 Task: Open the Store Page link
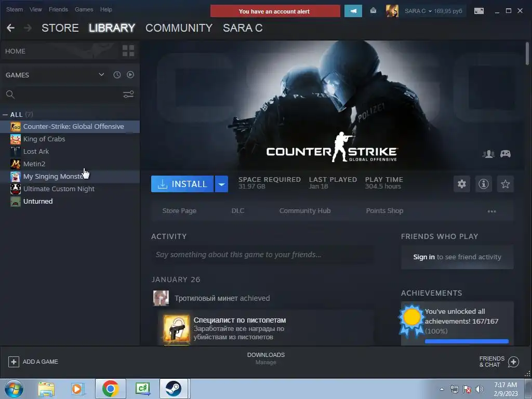point(179,211)
